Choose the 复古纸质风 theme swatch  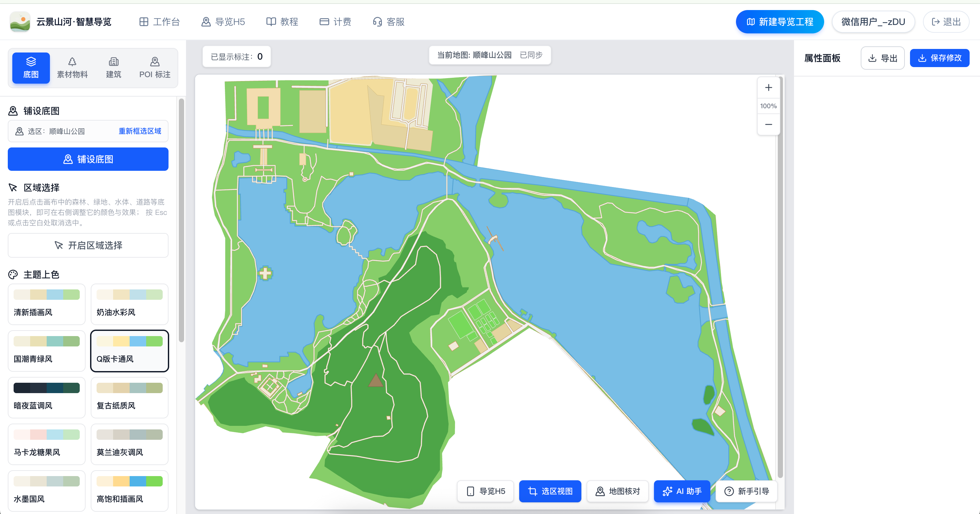[129, 398]
